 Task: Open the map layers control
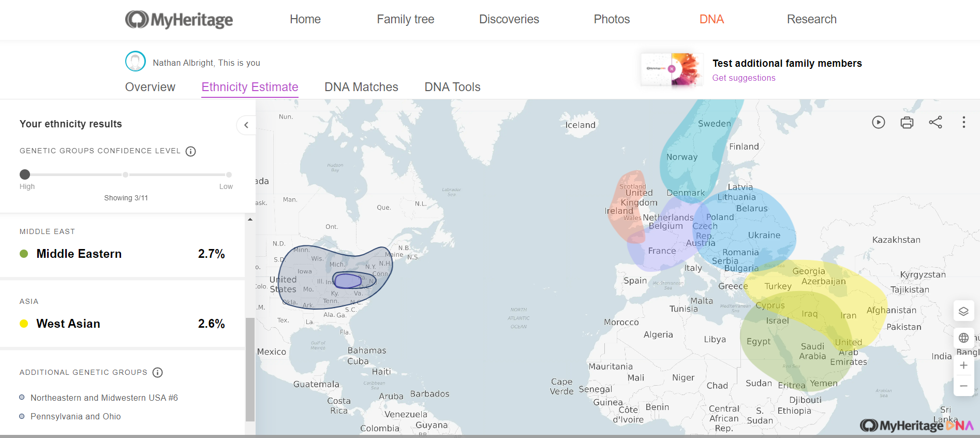point(963,311)
